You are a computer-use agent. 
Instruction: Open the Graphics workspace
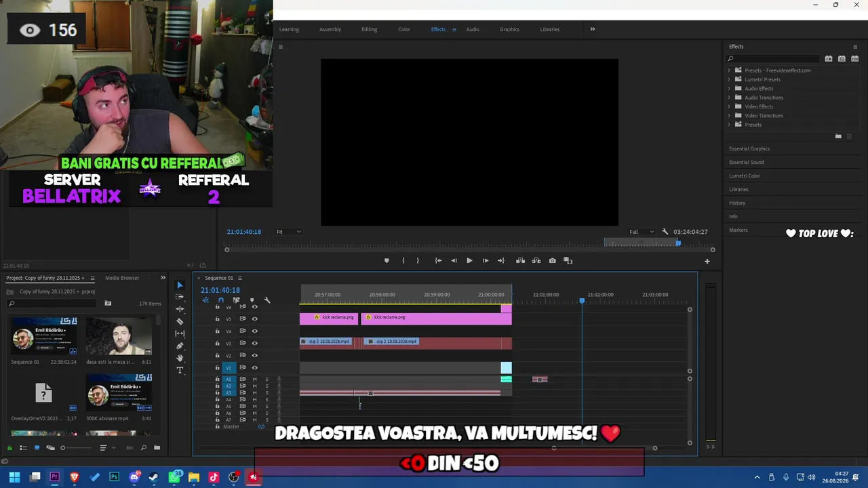[x=509, y=30]
